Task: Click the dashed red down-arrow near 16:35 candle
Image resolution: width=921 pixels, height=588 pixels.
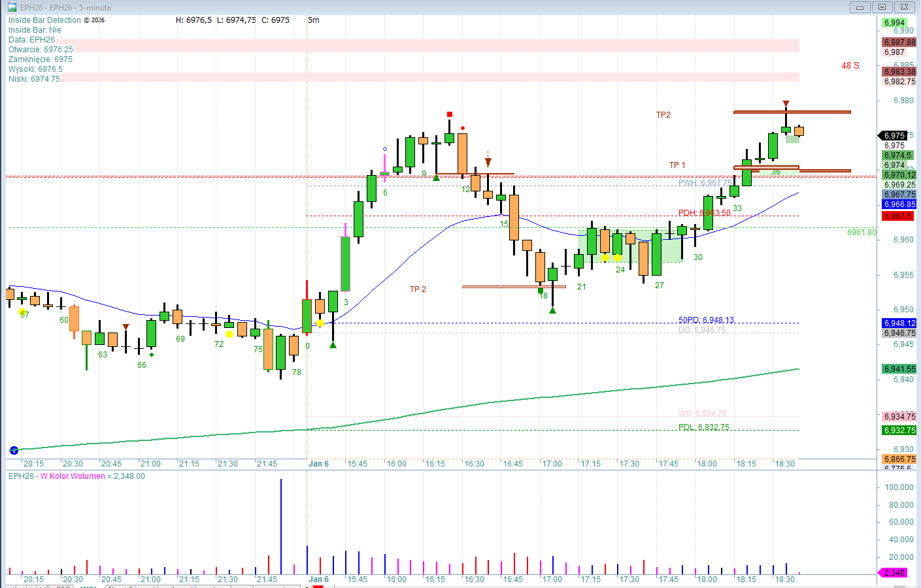Action: tap(488, 161)
